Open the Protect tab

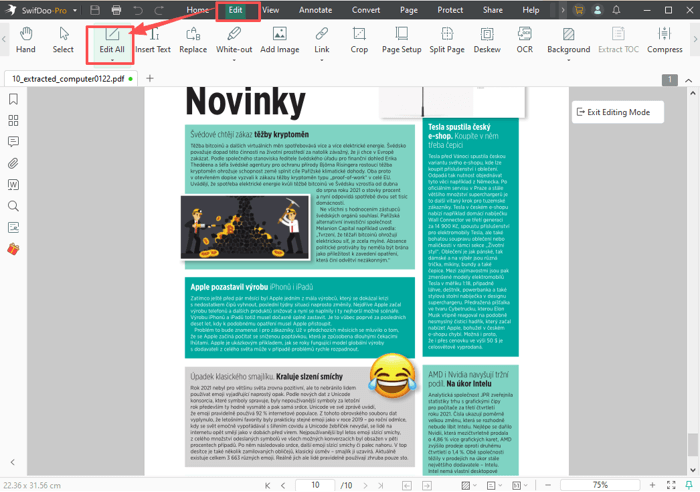[x=450, y=10]
